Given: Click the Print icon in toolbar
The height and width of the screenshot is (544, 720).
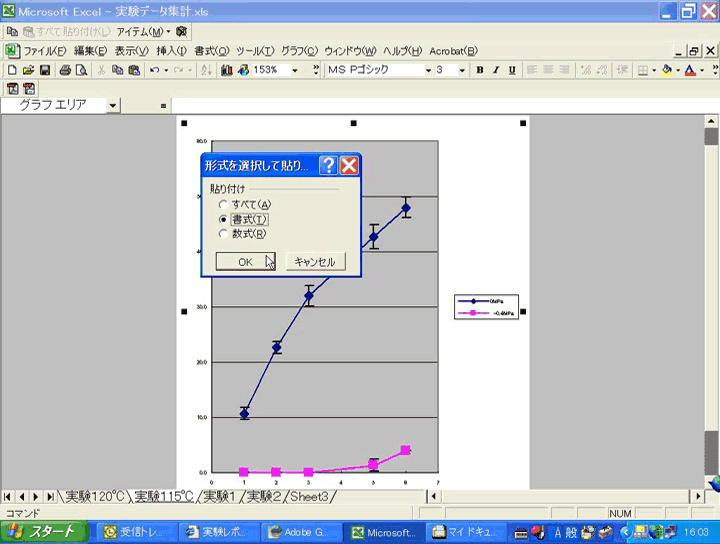Looking at the screenshot, I should (x=65, y=70).
